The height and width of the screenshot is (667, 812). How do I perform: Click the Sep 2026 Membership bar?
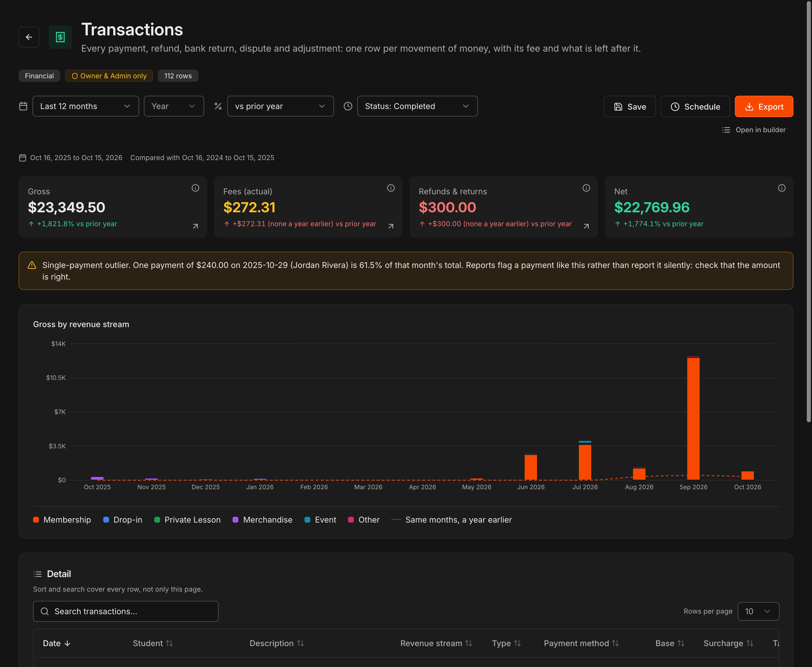point(693,418)
